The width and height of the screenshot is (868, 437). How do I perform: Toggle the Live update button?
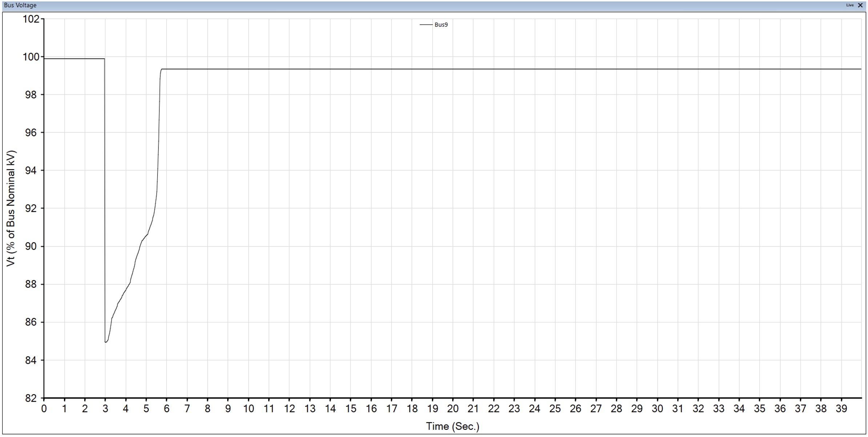849,5
